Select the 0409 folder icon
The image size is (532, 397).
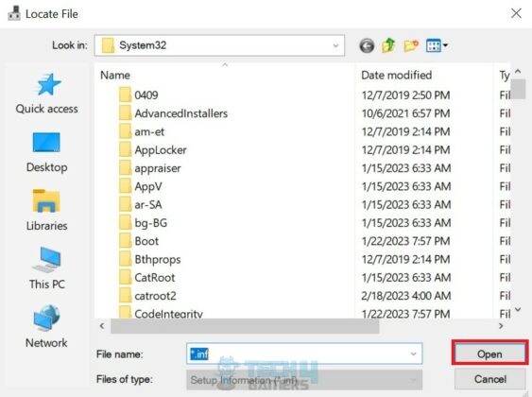click(125, 95)
